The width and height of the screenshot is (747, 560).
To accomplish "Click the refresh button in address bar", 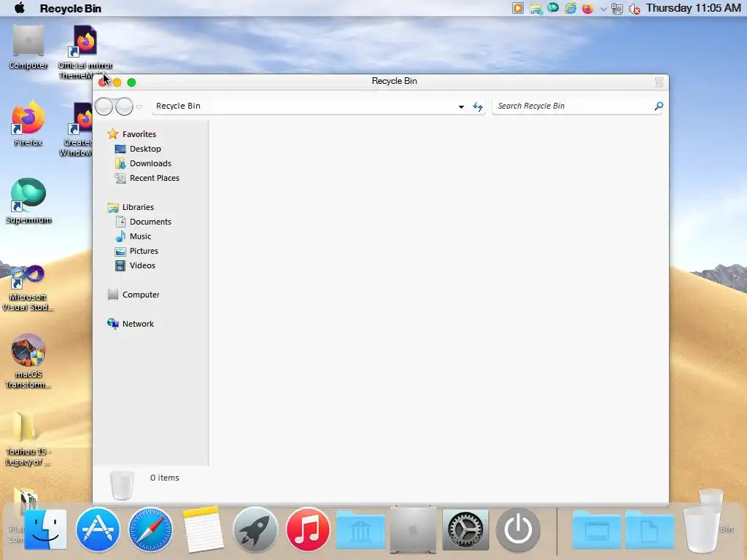I will click(x=477, y=106).
